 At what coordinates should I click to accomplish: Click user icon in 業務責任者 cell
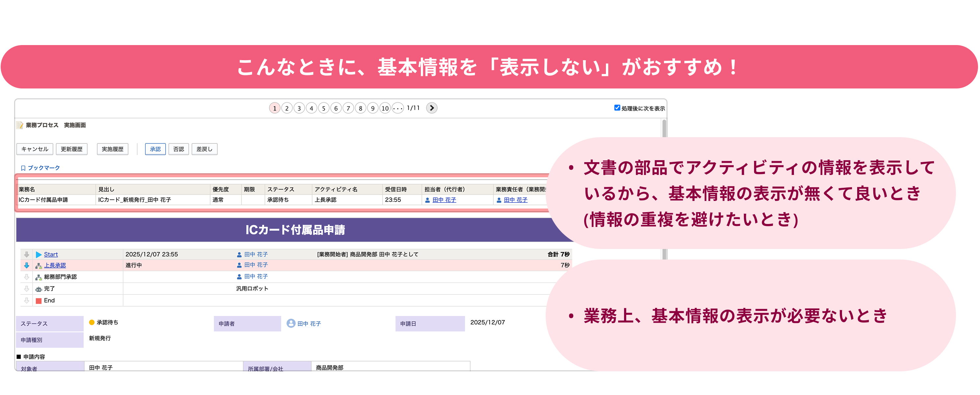click(499, 200)
